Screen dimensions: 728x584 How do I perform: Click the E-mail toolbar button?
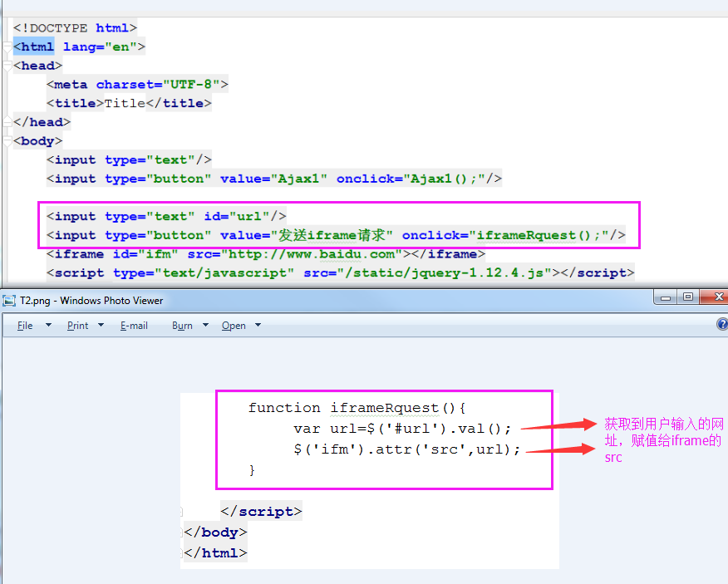click(x=134, y=326)
